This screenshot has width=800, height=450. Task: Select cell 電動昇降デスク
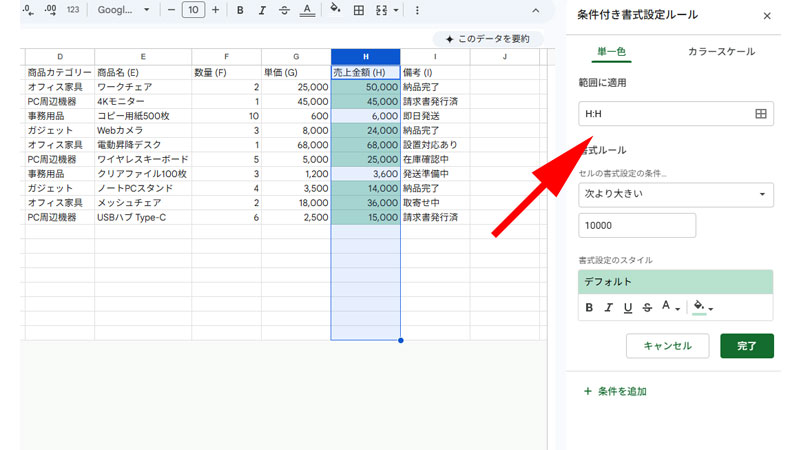coord(143,145)
